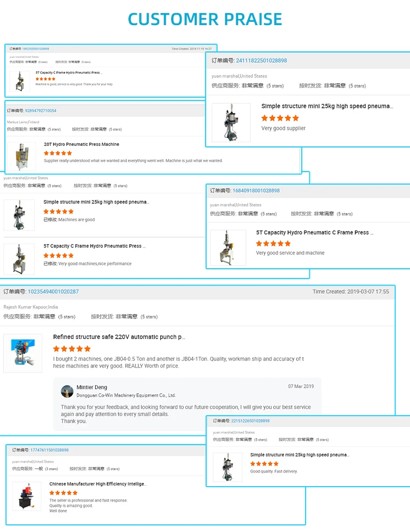Click the stars above 'Machines are good' review
Screen dimensions: 410x532
pyautogui.click(x=58, y=211)
